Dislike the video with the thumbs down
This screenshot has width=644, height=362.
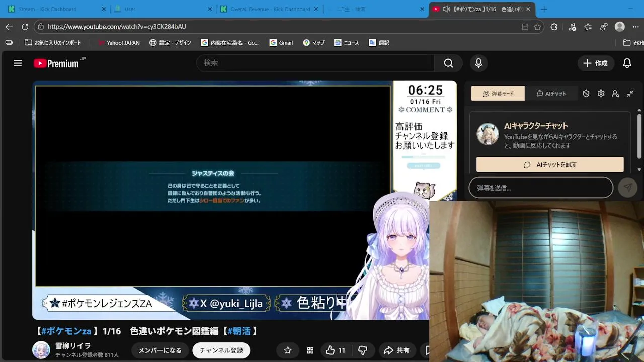363,350
